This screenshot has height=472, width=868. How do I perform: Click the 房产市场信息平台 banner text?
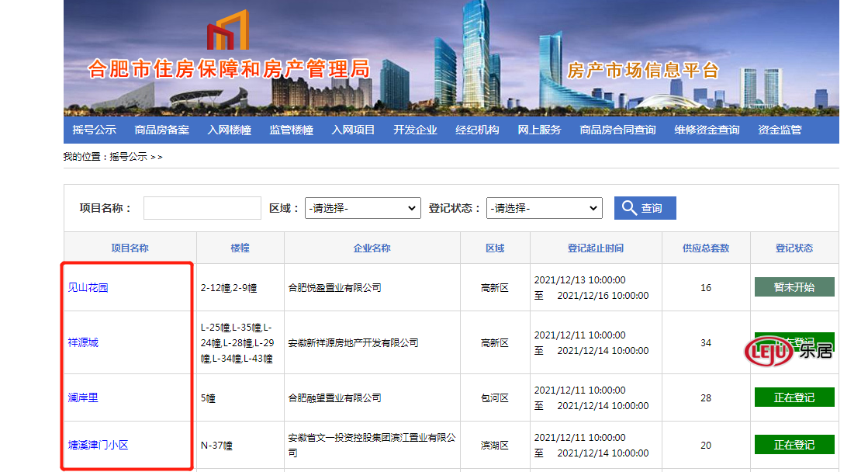pyautogui.click(x=643, y=71)
